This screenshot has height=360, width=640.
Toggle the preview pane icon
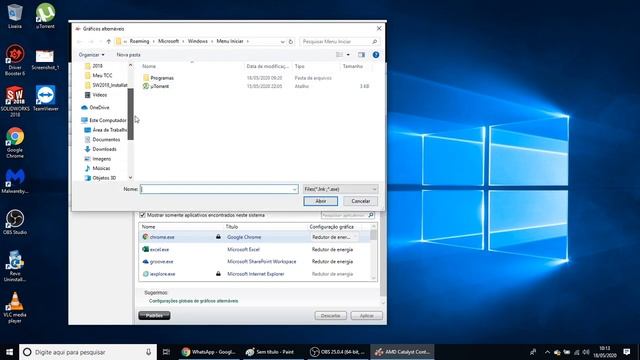[x=361, y=55]
